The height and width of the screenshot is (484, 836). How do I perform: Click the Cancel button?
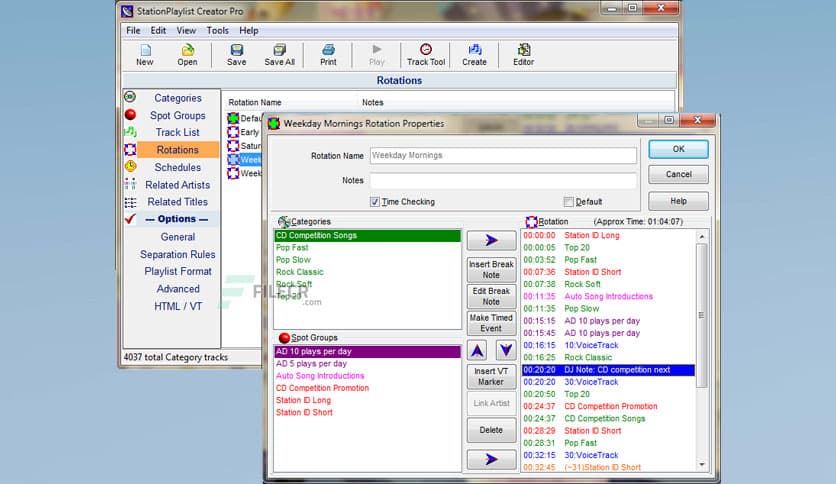coord(678,174)
